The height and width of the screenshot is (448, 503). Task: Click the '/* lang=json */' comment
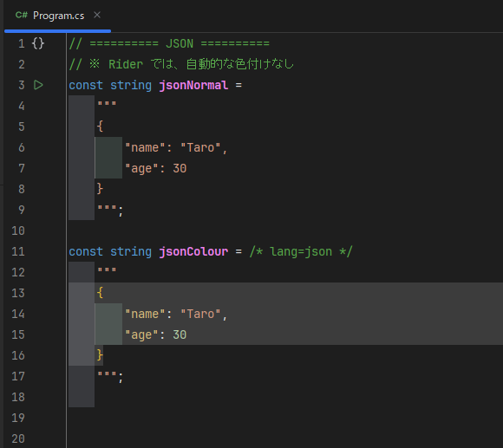[x=301, y=251]
